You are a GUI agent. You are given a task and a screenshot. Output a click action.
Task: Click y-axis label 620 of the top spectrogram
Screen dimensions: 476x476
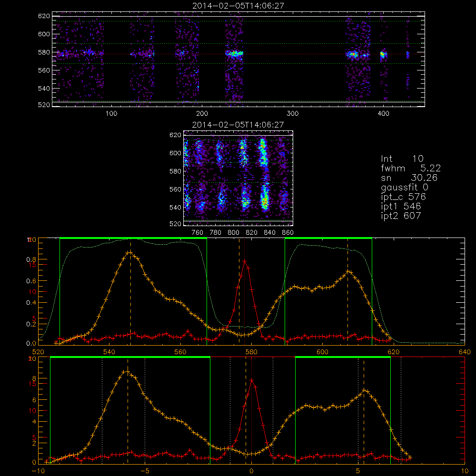[44, 16]
